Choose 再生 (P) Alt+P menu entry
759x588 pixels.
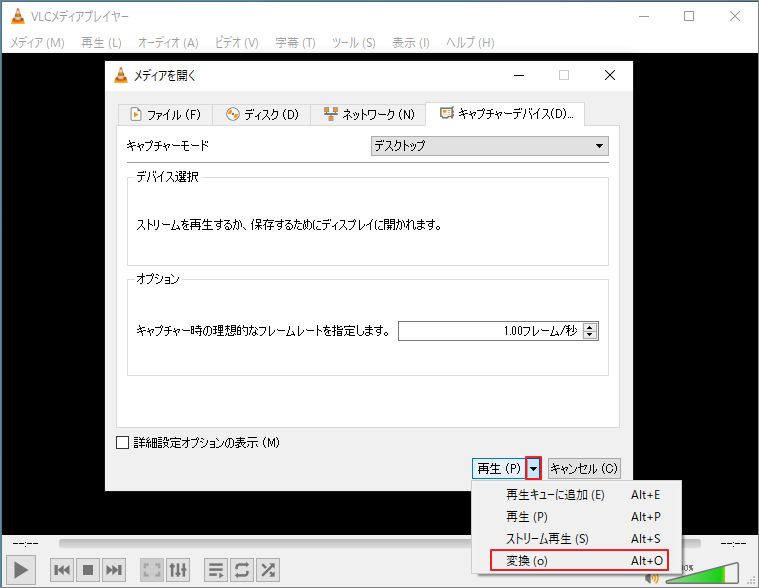click(x=577, y=517)
